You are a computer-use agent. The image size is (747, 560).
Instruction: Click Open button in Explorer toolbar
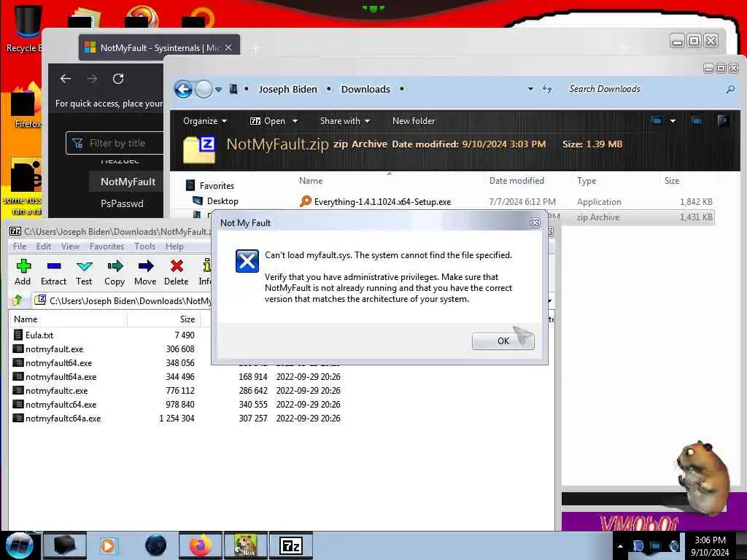point(268,121)
